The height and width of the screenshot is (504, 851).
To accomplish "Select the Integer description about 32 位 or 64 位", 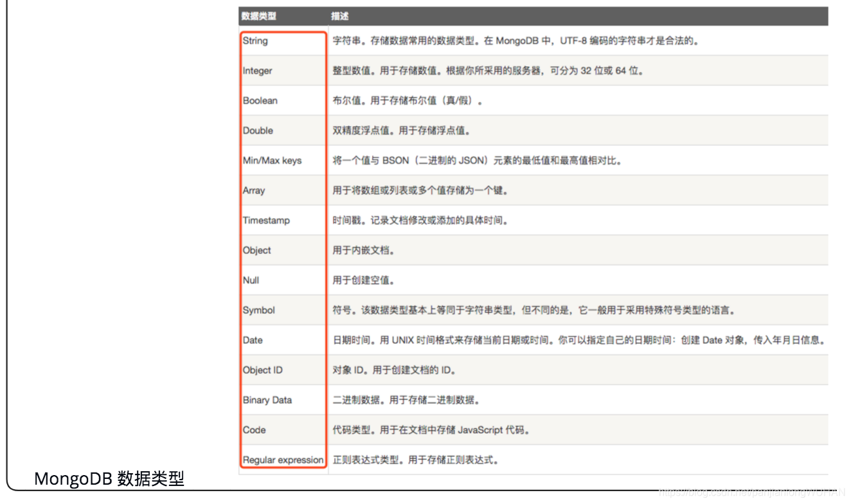I will click(488, 71).
